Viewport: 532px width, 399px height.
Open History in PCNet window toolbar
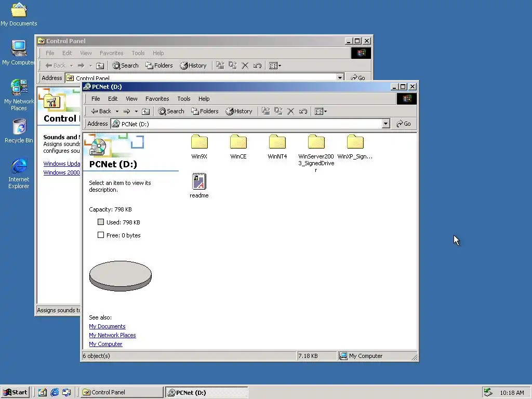[239, 111]
